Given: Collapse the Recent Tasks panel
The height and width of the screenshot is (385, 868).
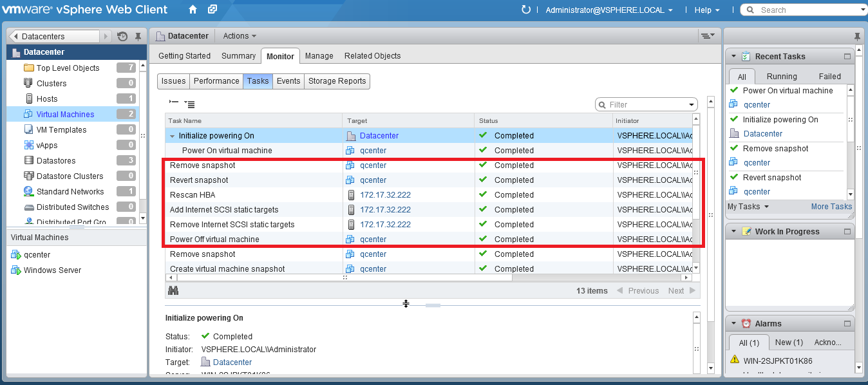Looking at the screenshot, I should click(x=733, y=57).
